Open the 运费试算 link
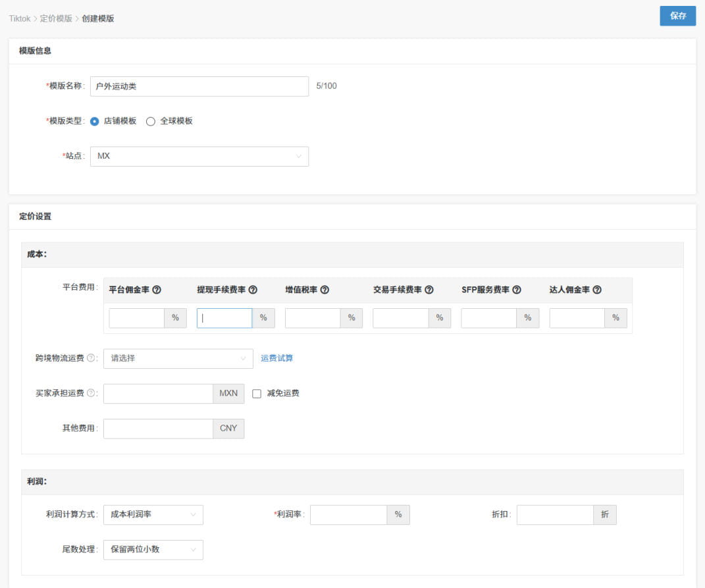This screenshot has height=588, width=705. click(276, 358)
